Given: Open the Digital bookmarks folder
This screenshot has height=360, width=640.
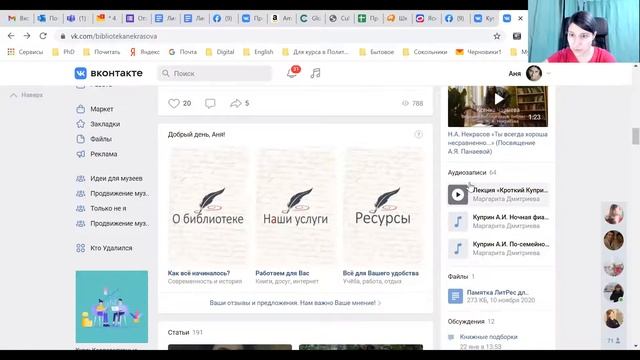Looking at the screenshot, I should pos(220,52).
